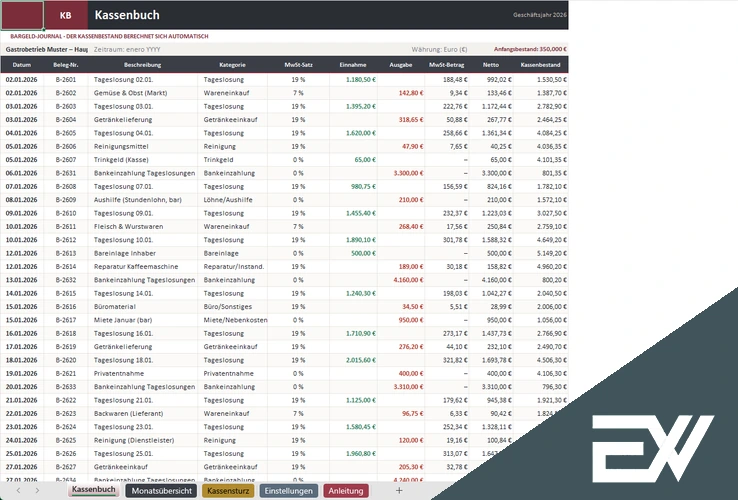The height and width of the screenshot is (500, 738).
Task: Select the Netto column header
Action: click(490, 65)
